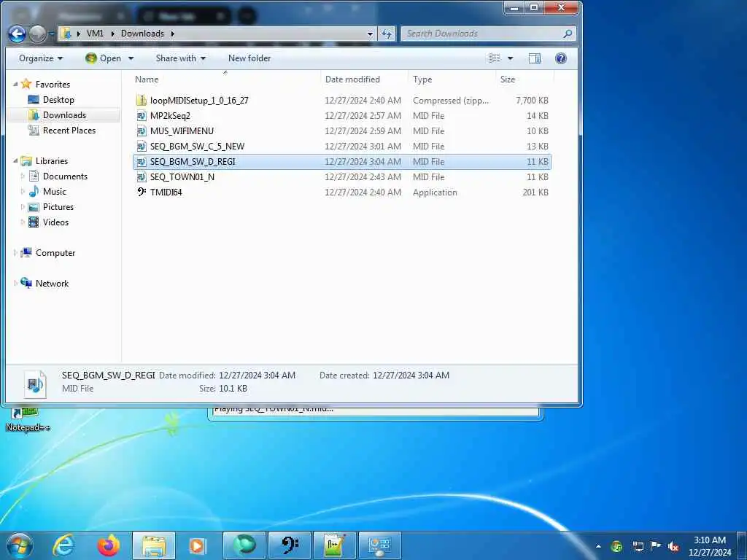
Task: Switch to Notepad++ taskbar button
Action: pyautogui.click(x=334, y=545)
